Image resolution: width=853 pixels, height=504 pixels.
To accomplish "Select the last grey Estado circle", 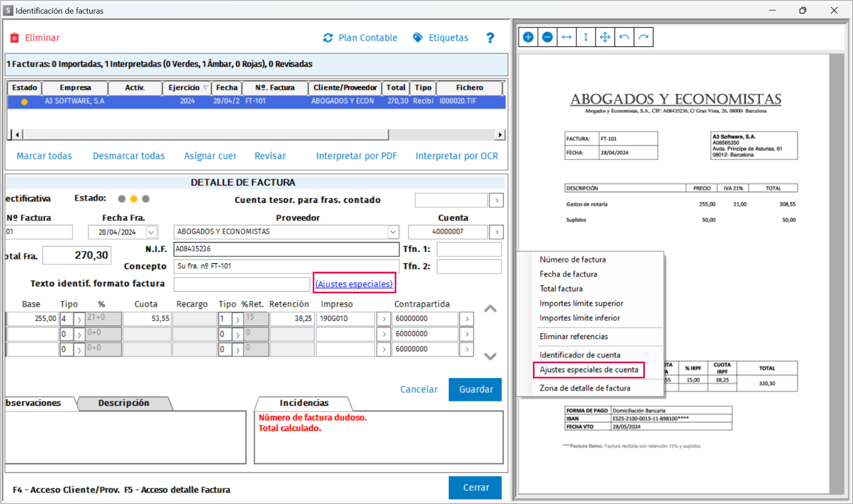I will [x=146, y=199].
